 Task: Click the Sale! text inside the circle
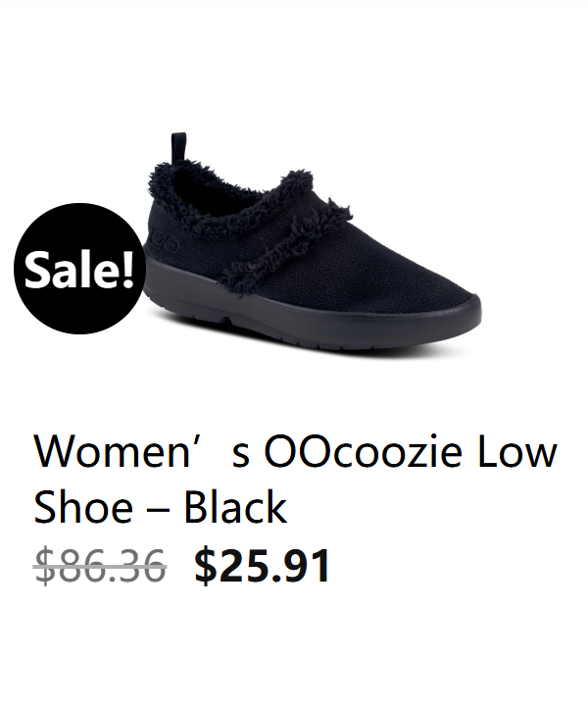coord(79,268)
